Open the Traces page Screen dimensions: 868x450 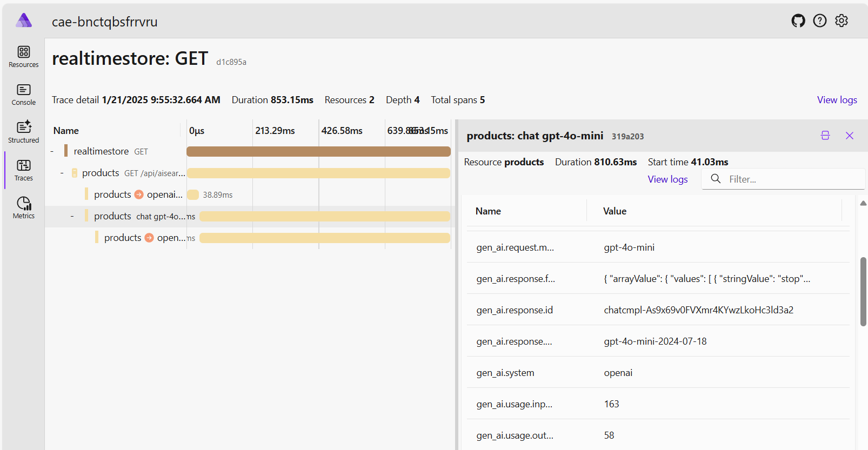tap(23, 170)
